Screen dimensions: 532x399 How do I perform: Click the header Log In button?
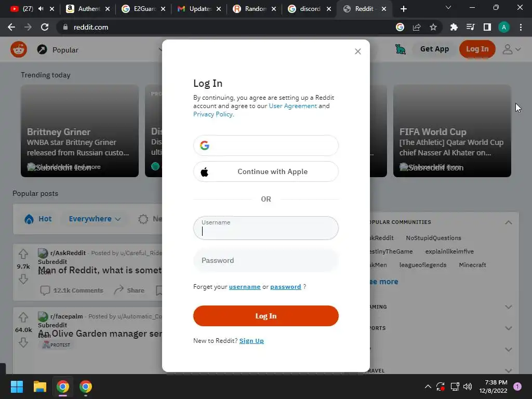pyautogui.click(x=477, y=49)
